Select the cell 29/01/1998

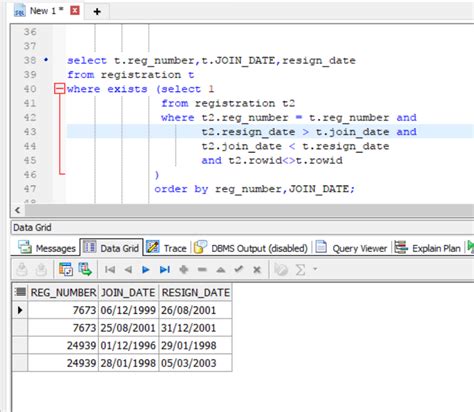(x=195, y=346)
